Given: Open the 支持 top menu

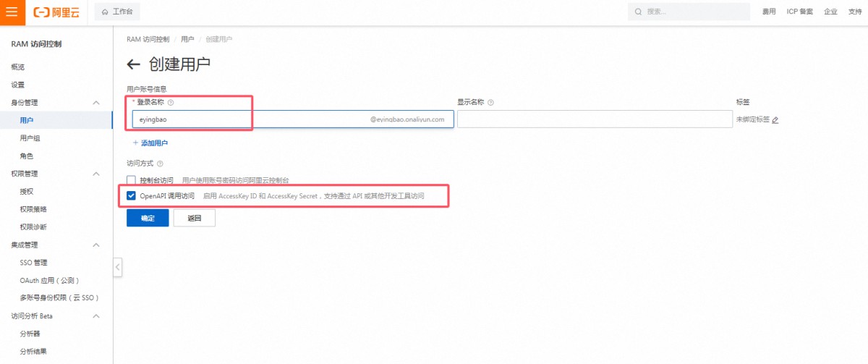Looking at the screenshot, I should click(855, 12).
